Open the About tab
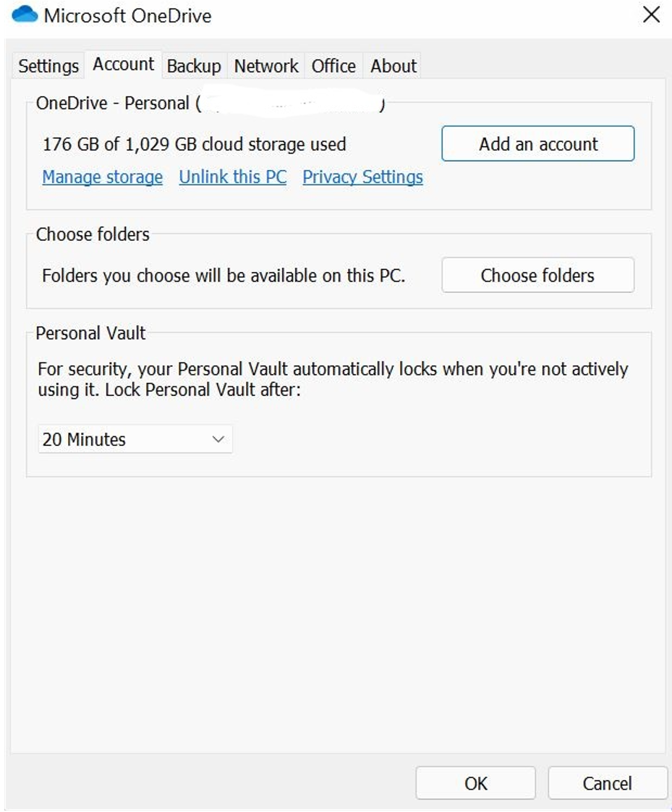 [393, 66]
